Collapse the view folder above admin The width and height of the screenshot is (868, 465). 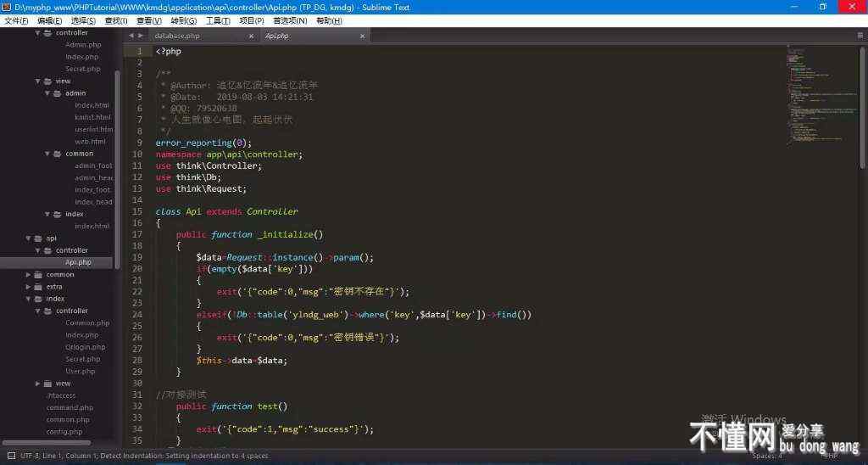point(38,81)
